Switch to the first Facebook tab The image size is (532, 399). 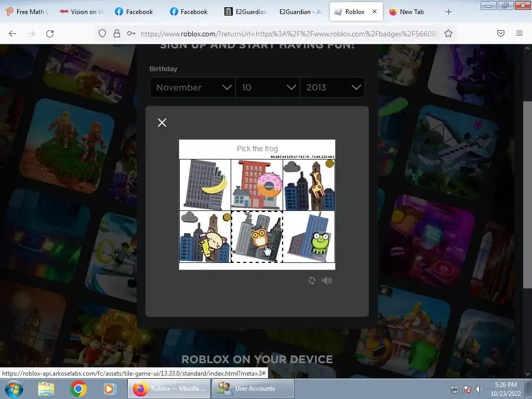(x=135, y=12)
